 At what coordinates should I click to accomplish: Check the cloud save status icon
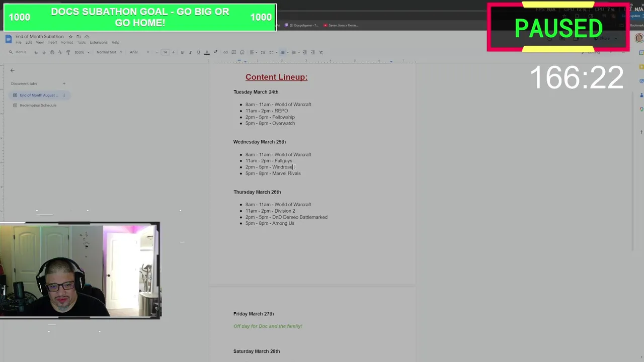point(87,37)
